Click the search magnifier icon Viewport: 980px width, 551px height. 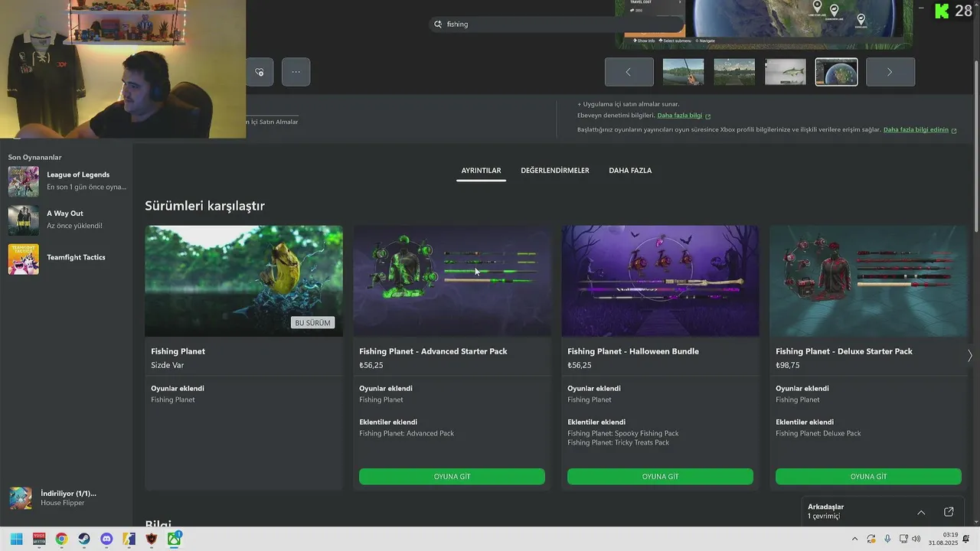pos(438,24)
